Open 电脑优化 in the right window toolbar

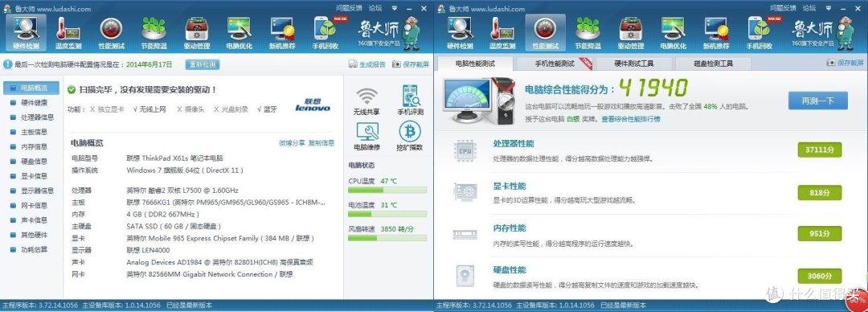[x=674, y=33]
